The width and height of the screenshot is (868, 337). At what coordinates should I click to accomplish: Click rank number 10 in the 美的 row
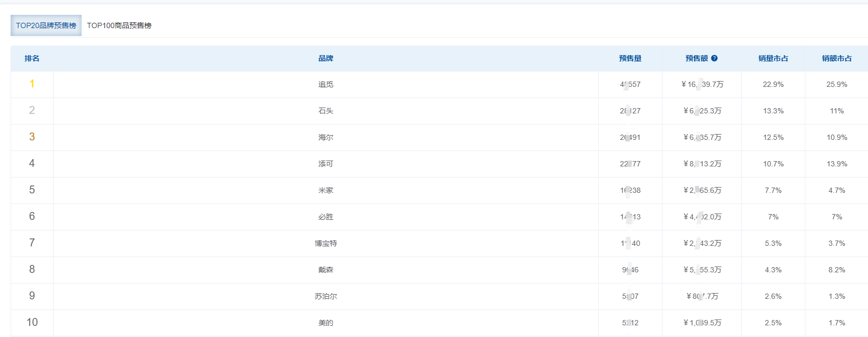32,322
